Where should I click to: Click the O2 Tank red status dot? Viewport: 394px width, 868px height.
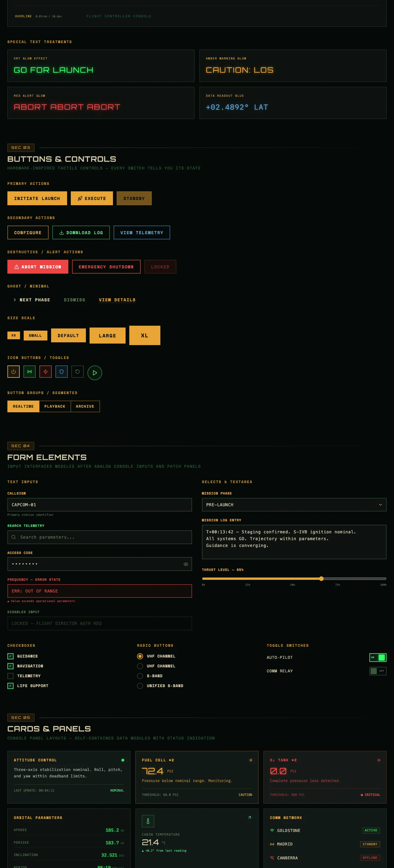click(379, 760)
